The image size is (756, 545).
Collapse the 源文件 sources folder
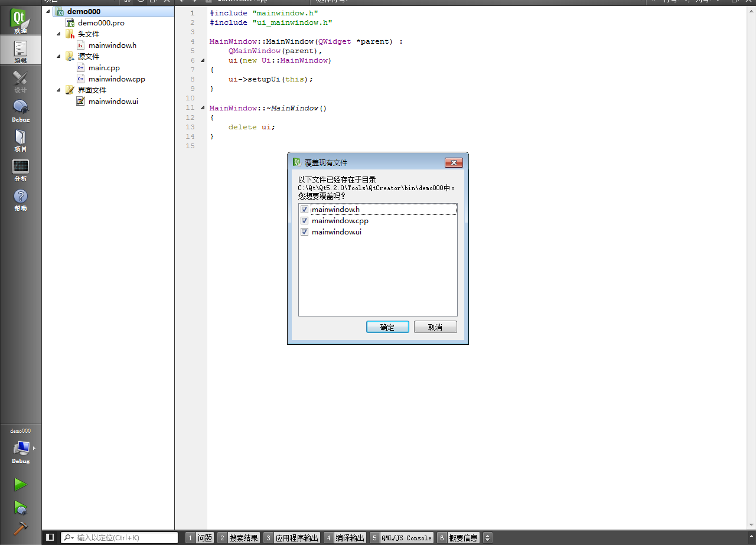(58, 57)
